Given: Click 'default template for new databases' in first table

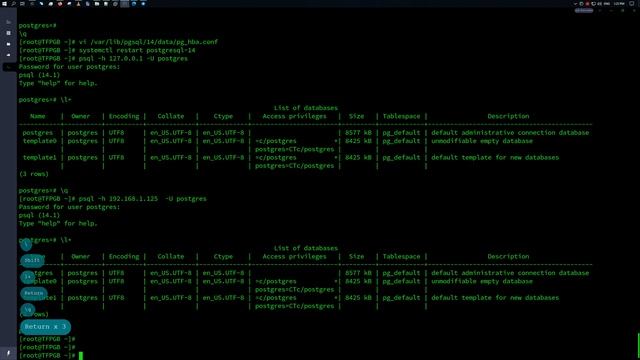Looking at the screenshot, I should (495, 158).
